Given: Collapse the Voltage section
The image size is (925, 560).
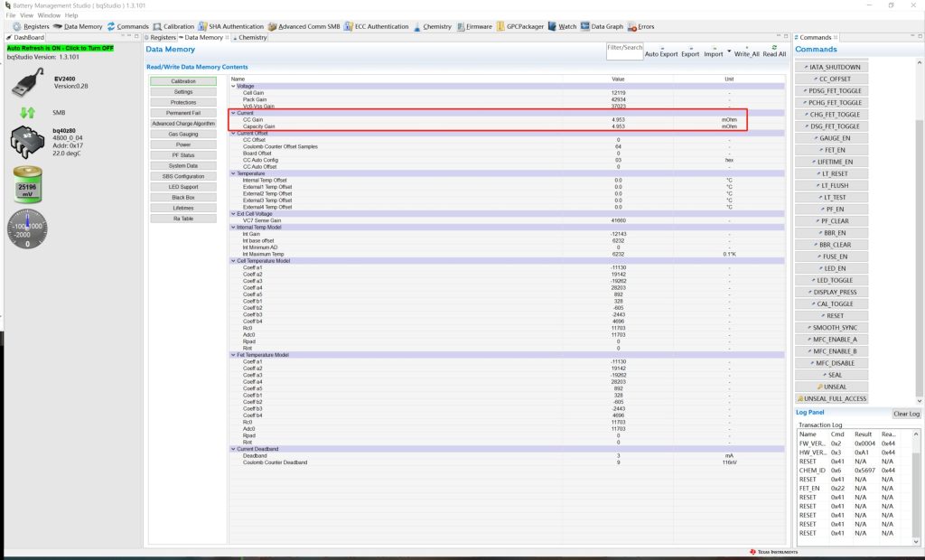Looking at the screenshot, I should click(233, 86).
